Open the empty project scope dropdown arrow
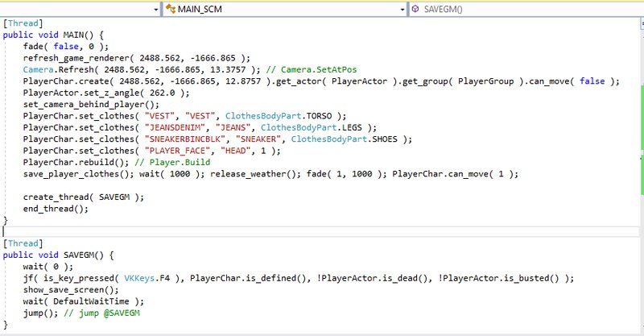This screenshot has width=644, height=336. coord(155,9)
